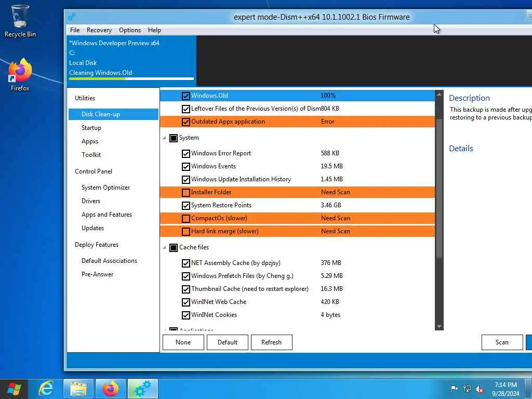Open Internet Explorer from the taskbar

click(x=46, y=389)
